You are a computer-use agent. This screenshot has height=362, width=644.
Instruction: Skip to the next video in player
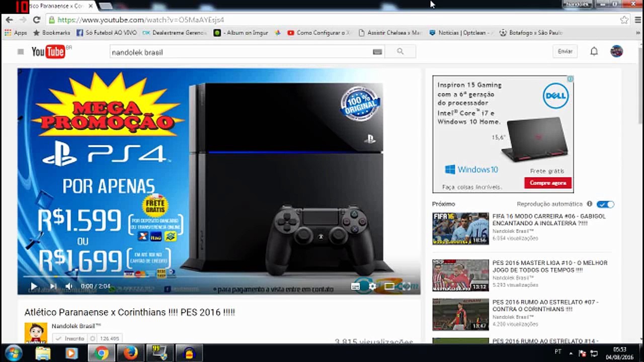(53, 286)
